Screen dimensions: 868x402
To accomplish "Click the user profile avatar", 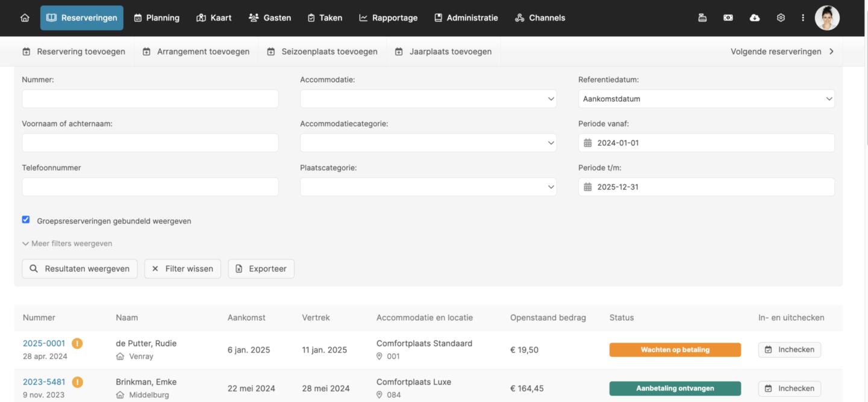I will point(826,18).
